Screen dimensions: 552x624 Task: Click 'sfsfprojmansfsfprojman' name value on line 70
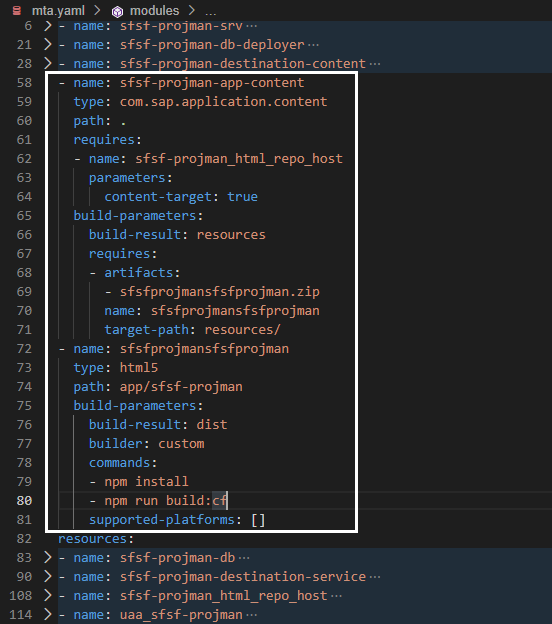235,311
